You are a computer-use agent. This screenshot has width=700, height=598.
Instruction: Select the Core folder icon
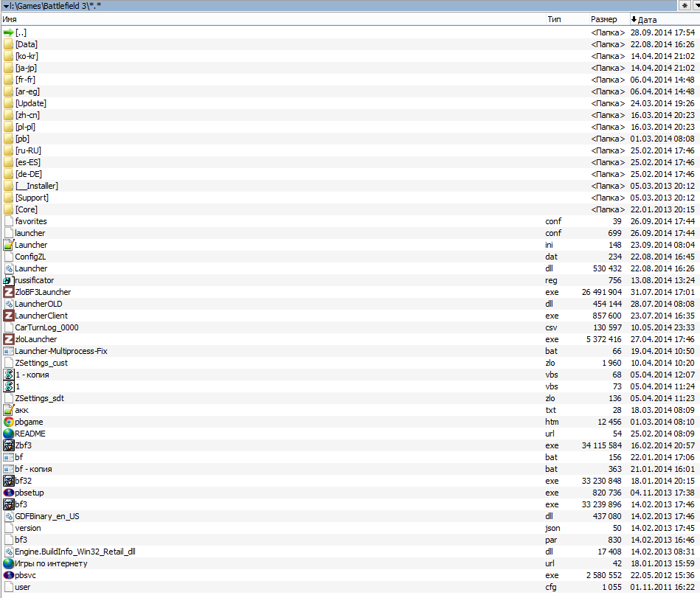(8, 209)
